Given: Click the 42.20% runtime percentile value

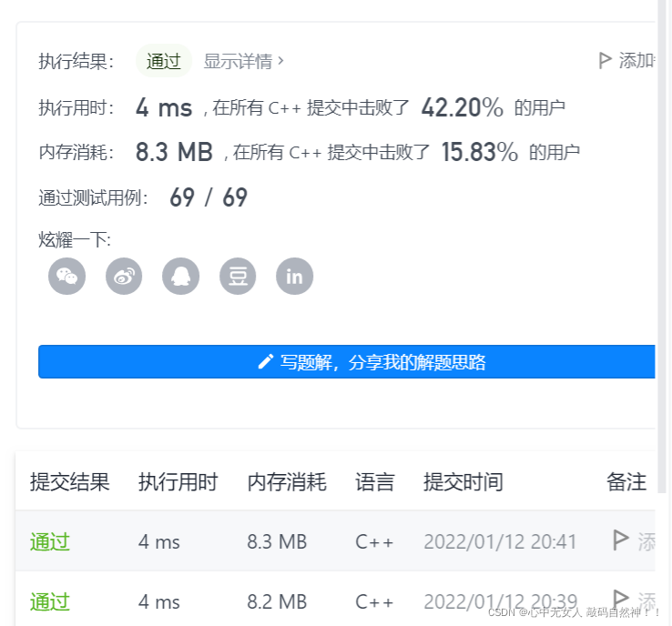Looking at the screenshot, I should coord(463,107).
